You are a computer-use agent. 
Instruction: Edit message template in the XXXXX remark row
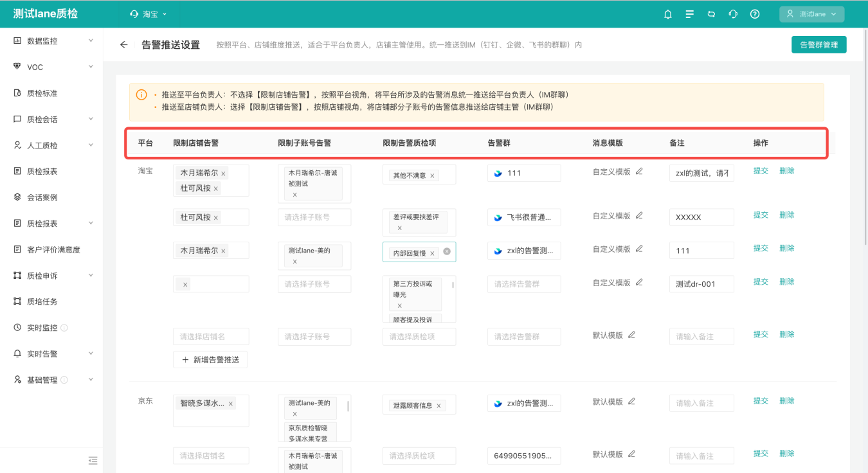[639, 215]
